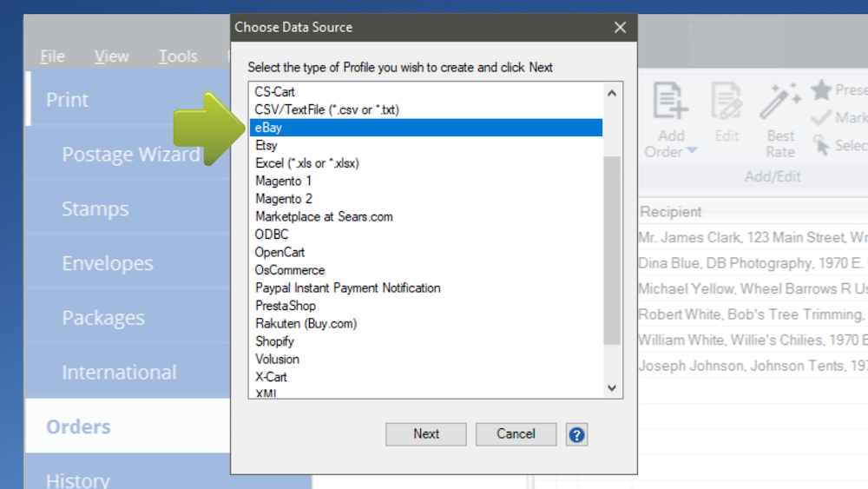Click the list scroll up arrow
868x489 pixels.
(612, 93)
